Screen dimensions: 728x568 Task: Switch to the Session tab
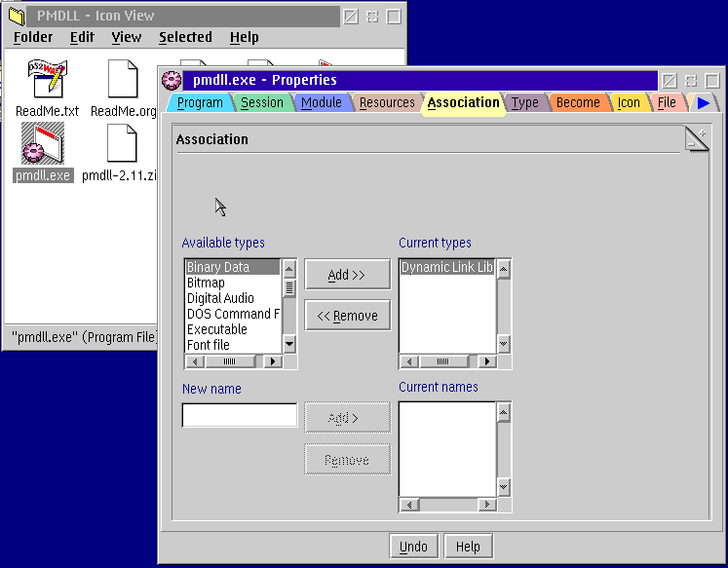click(x=261, y=102)
